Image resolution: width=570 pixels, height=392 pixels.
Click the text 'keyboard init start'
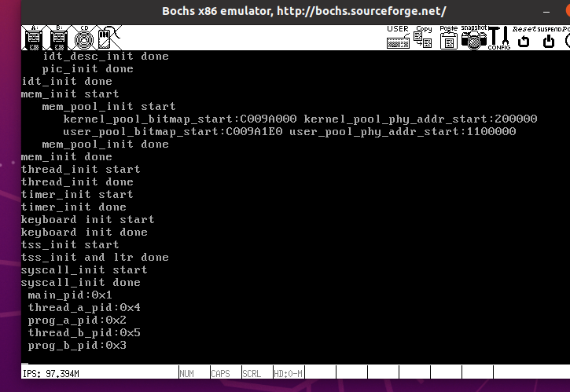pos(87,220)
